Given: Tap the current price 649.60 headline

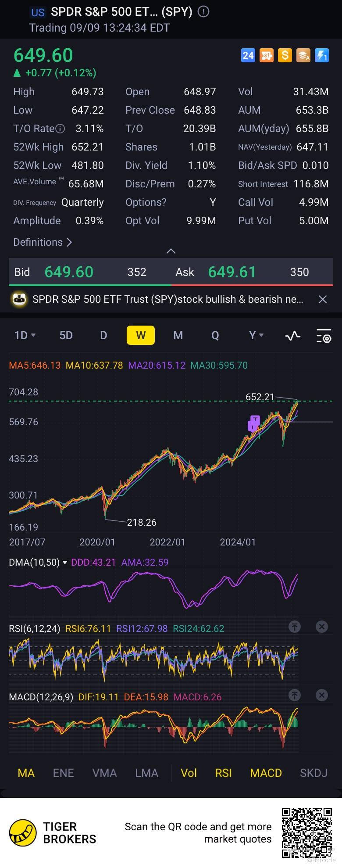Looking at the screenshot, I should click(x=43, y=55).
